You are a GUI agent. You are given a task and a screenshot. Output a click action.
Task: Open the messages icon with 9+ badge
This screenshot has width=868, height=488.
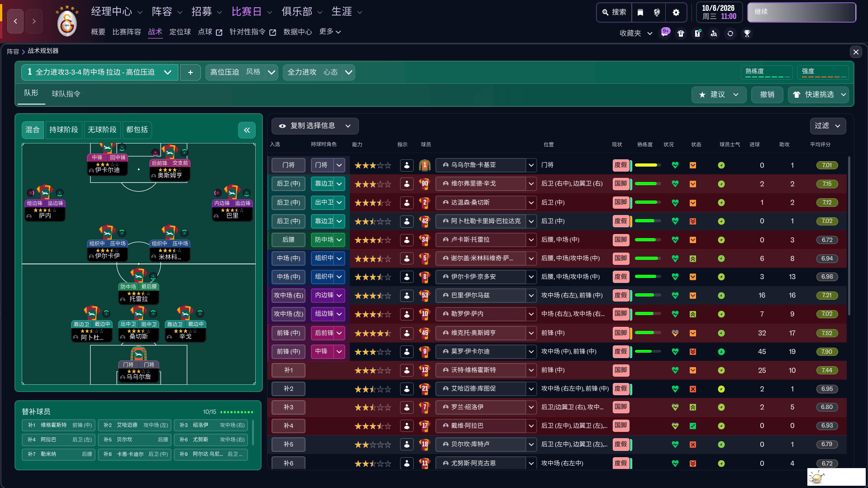(665, 33)
